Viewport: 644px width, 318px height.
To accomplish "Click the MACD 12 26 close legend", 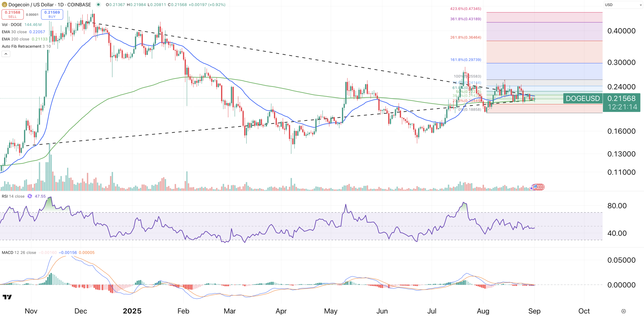I will [x=19, y=253].
